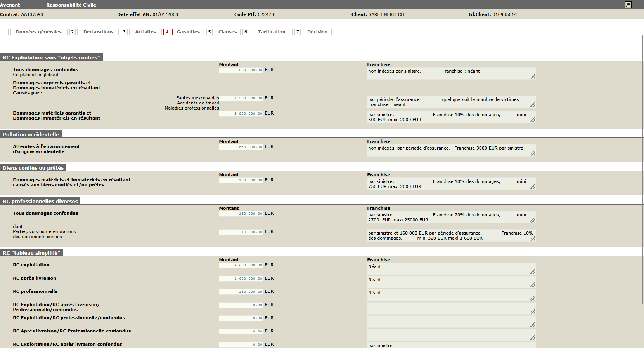Click 'Biens confiés ou prêtés' section header

pyautogui.click(x=33, y=168)
